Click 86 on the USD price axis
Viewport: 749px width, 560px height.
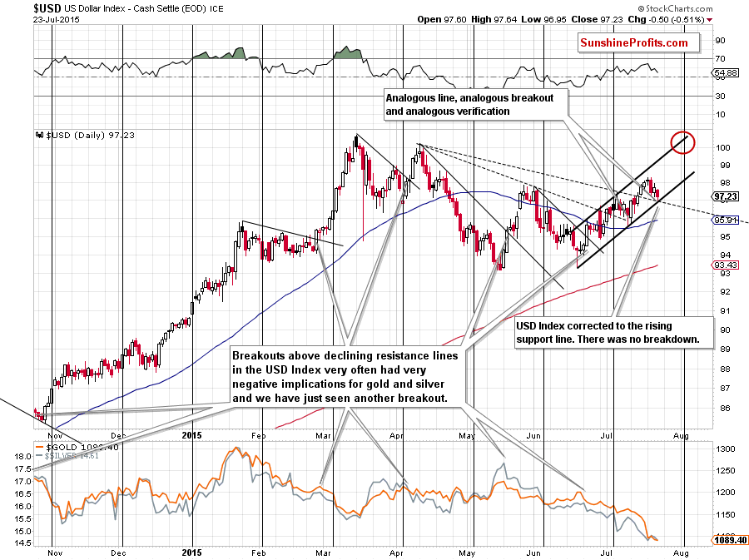pos(725,409)
